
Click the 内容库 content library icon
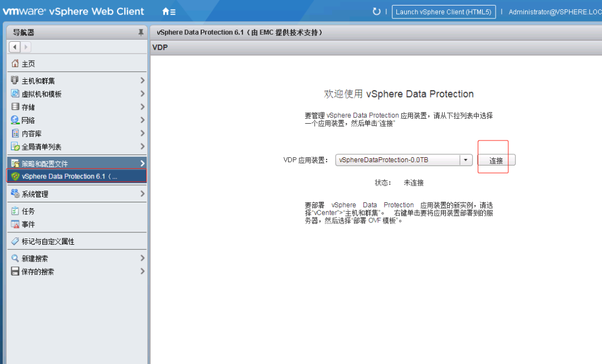coord(15,133)
